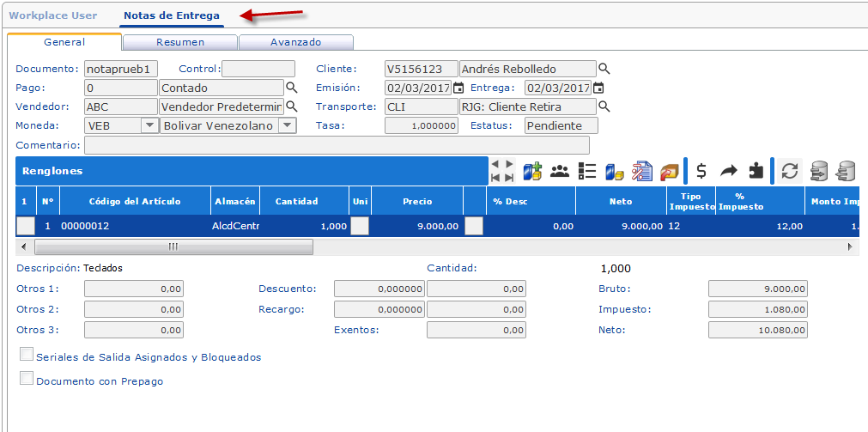Click the Impuesto total field 1.080,00
The width and height of the screenshot is (868, 432).
[758, 309]
